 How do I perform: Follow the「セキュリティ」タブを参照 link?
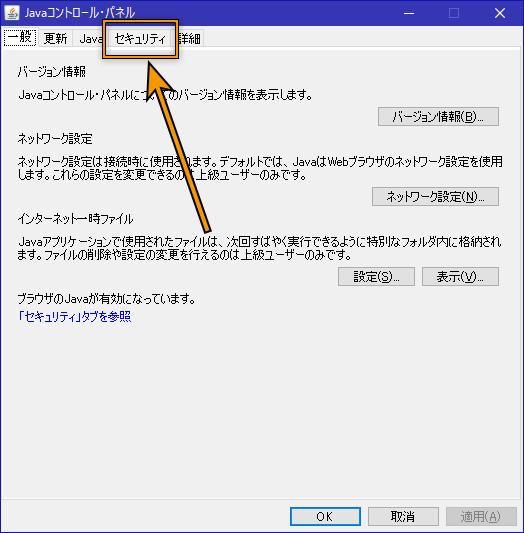(74, 316)
